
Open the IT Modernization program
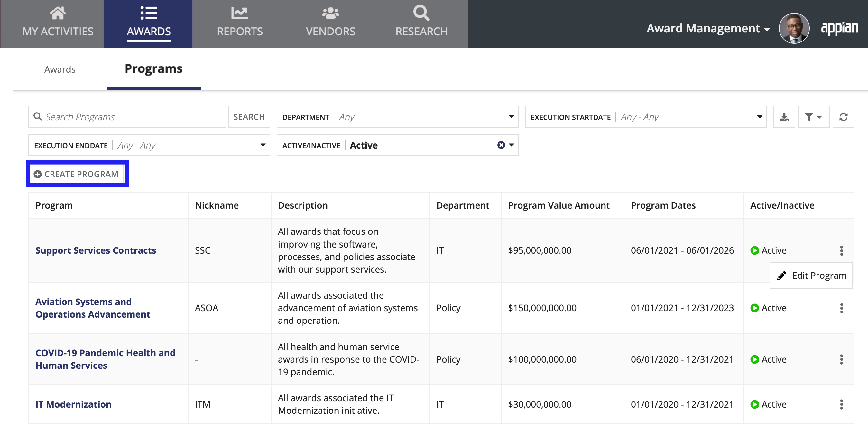(x=73, y=404)
